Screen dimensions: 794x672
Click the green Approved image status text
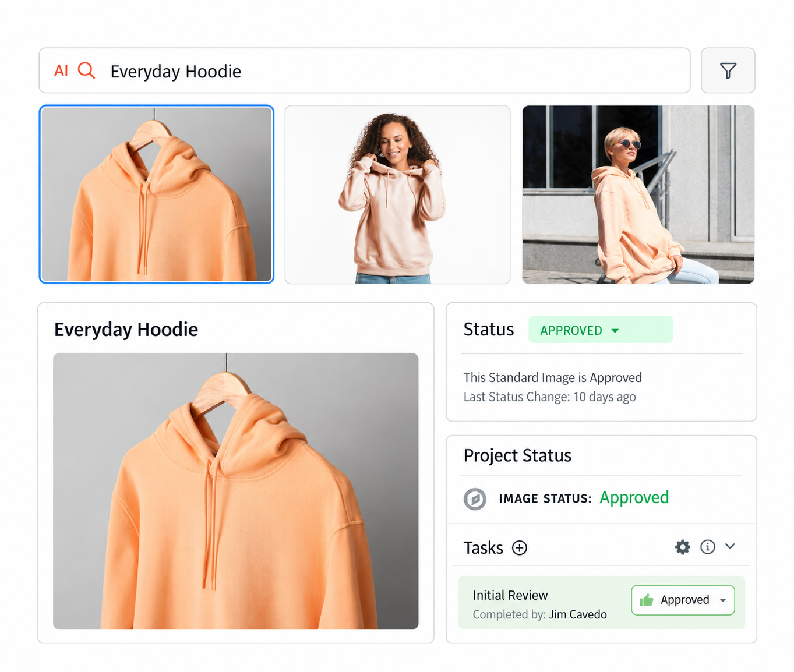[634, 498]
